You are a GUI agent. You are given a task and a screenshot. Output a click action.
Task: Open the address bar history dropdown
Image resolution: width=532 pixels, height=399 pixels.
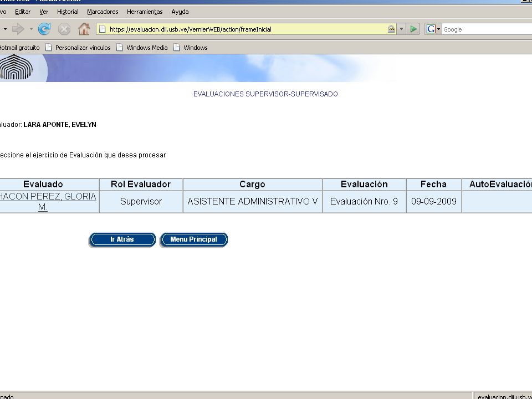[x=401, y=29]
